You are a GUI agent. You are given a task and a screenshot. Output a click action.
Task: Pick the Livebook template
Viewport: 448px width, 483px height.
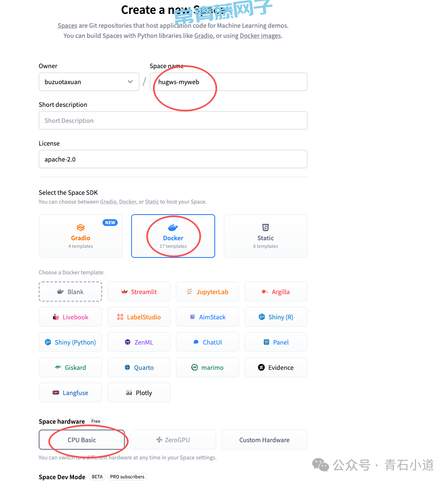click(x=70, y=317)
